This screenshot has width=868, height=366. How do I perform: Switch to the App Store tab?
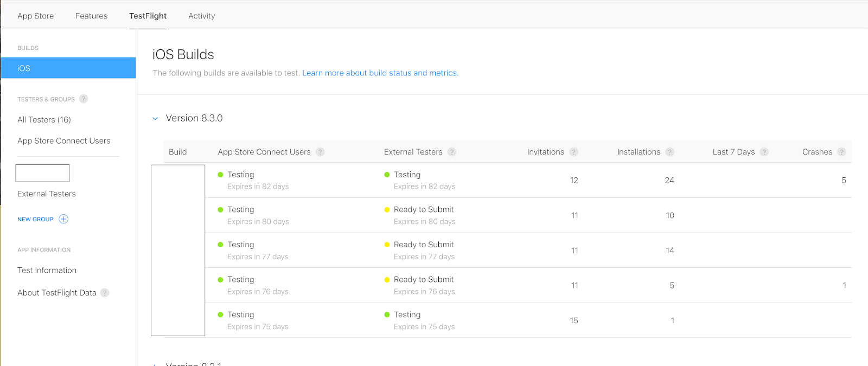pyautogui.click(x=35, y=16)
